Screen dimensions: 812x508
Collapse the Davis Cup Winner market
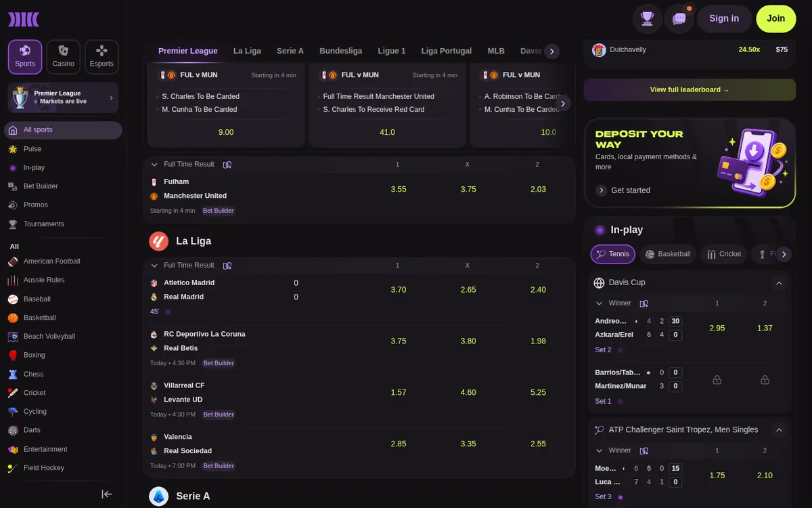point(599,303)
